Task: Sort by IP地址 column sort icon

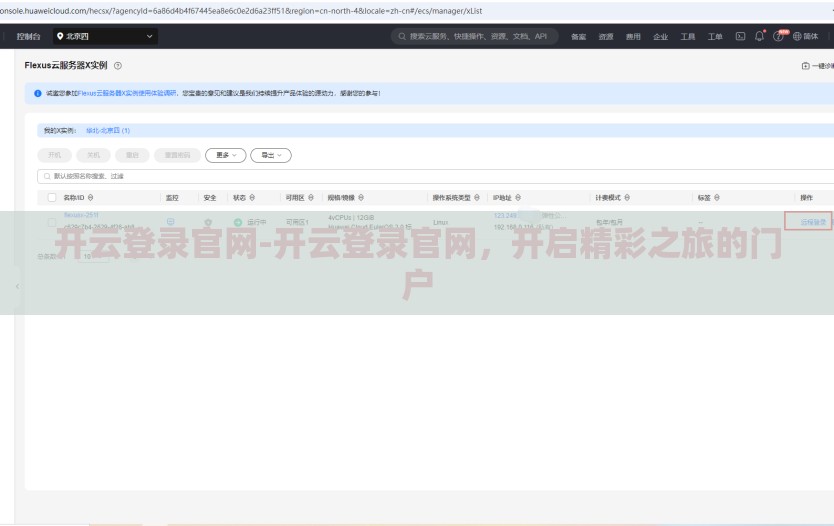Action: [x=518, y=197]
